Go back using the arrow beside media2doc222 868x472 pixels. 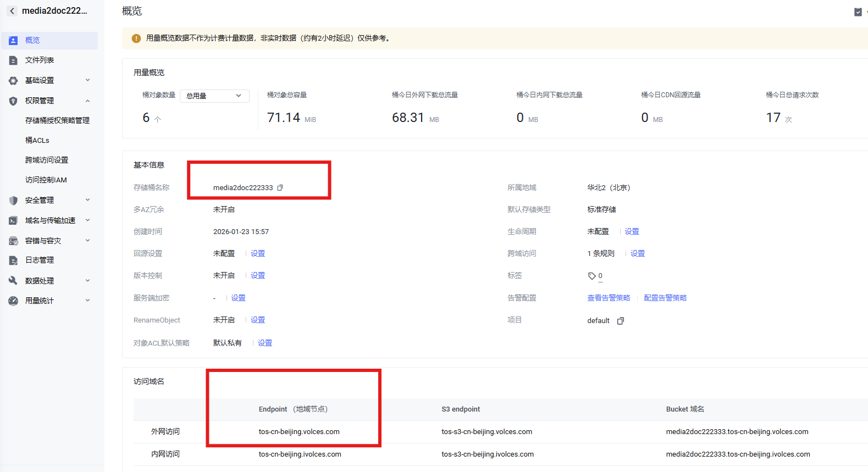coord(12,11)
